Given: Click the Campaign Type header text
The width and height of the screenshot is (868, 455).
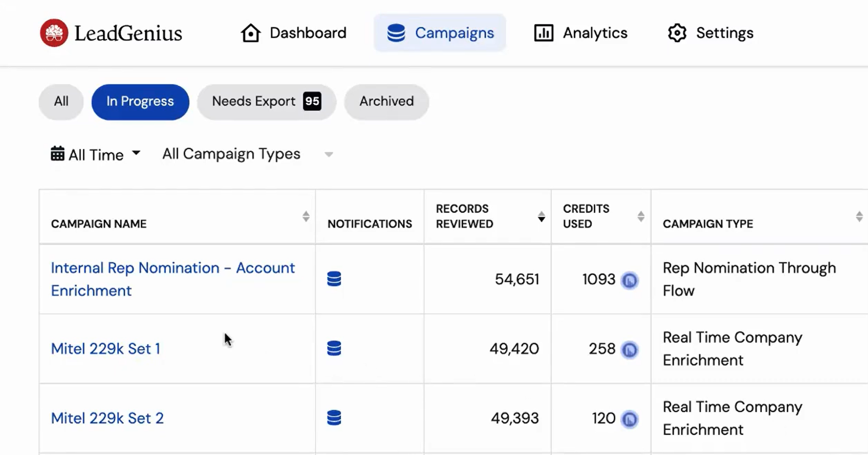Looking at the screenshot, I should pos(708,224).
